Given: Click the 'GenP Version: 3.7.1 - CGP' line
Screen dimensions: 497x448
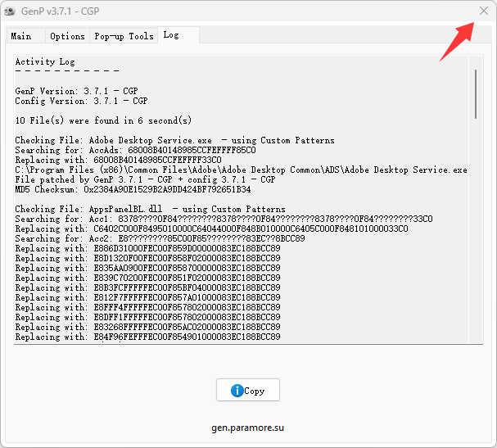Looking at the screenshot, I should [x=76, y=91].
